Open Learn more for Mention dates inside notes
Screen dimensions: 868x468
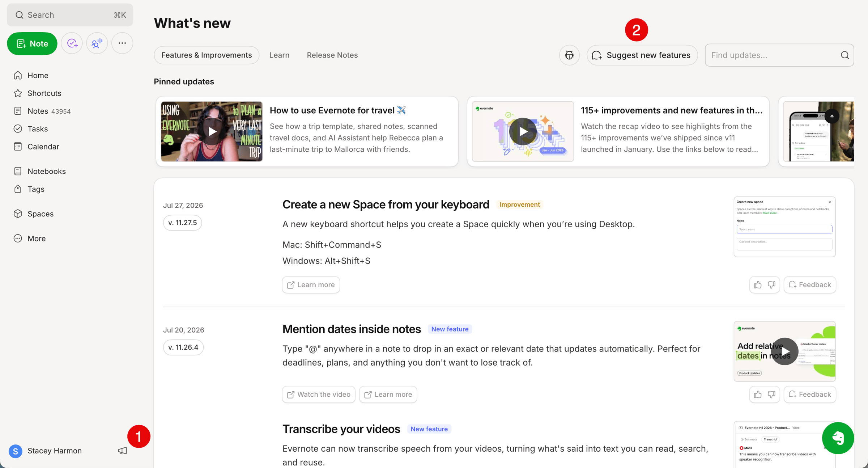tap(388, 395)
